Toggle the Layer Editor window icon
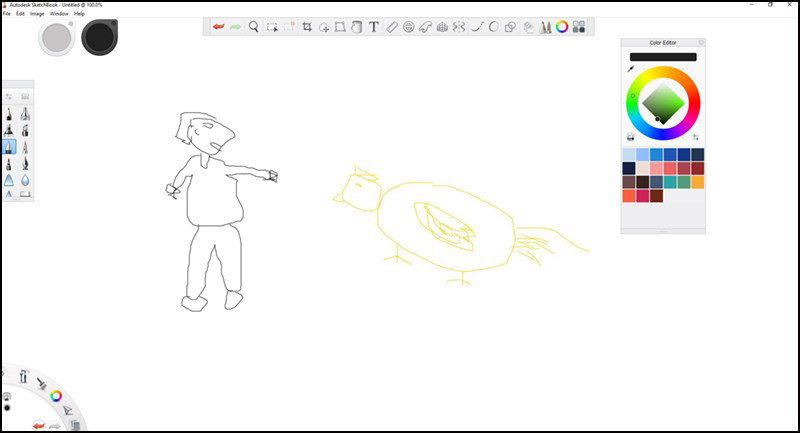Screen dimensions: 800x433 point(529,27)
